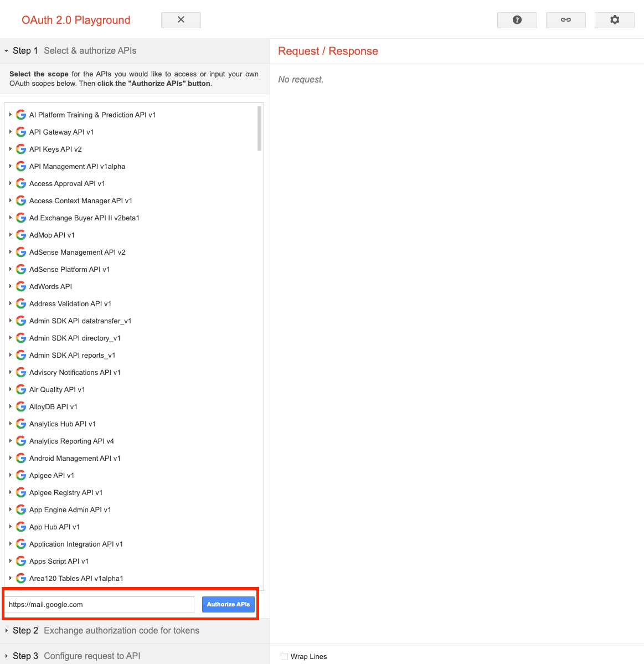Click the Google icon beside Air Quality API v1

pyautogui.click(x=20, y=389)
